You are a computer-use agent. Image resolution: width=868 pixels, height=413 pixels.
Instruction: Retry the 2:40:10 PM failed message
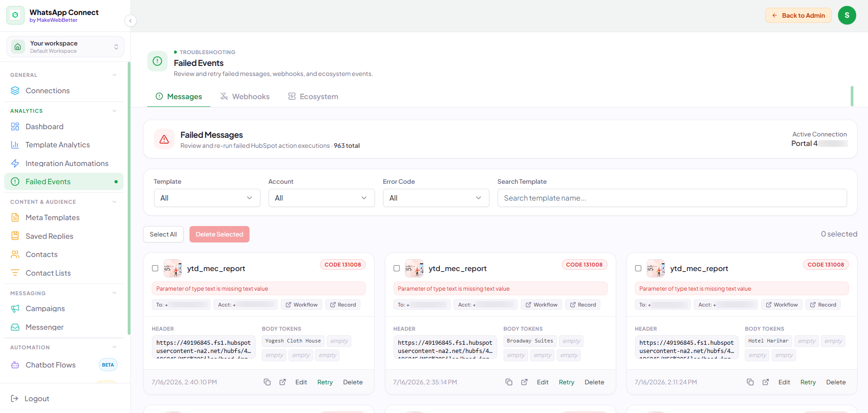(x=325, y=382)
